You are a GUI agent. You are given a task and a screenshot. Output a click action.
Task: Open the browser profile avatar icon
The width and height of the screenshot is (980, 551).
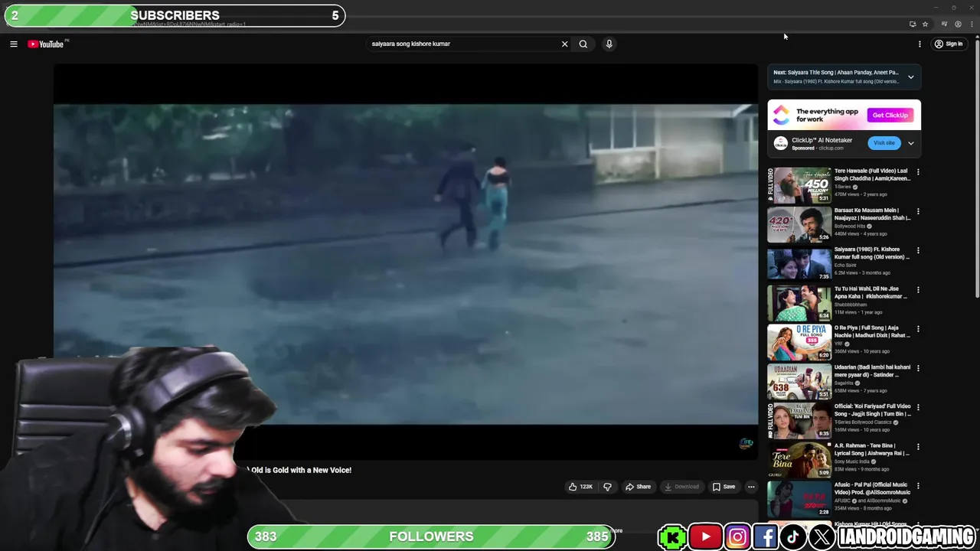pos(958,24)
